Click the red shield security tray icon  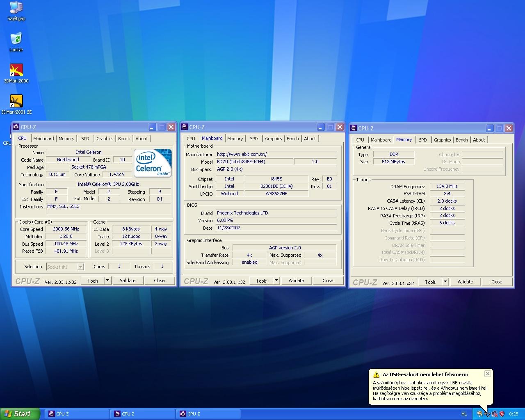click(x=502, y=414)
